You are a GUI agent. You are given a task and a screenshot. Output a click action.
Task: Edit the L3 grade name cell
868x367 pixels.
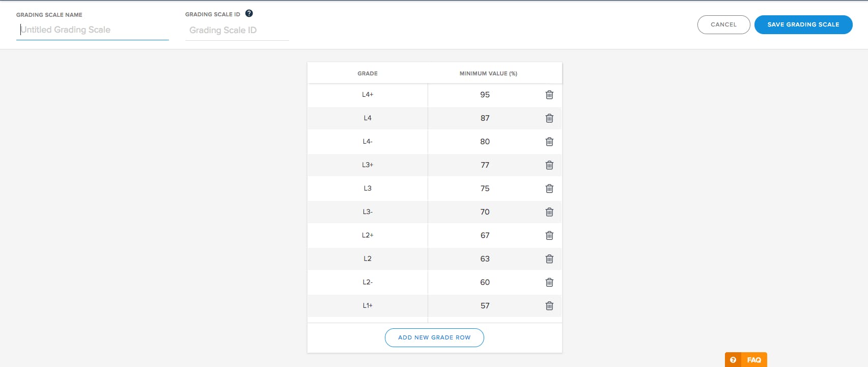368,189
